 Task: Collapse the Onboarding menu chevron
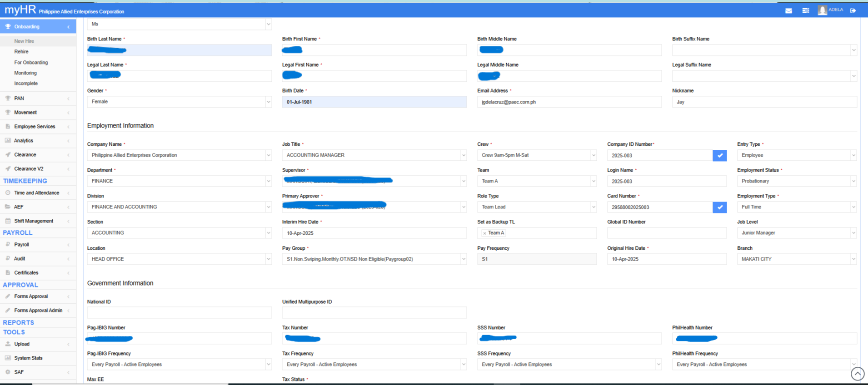[69, 27]
